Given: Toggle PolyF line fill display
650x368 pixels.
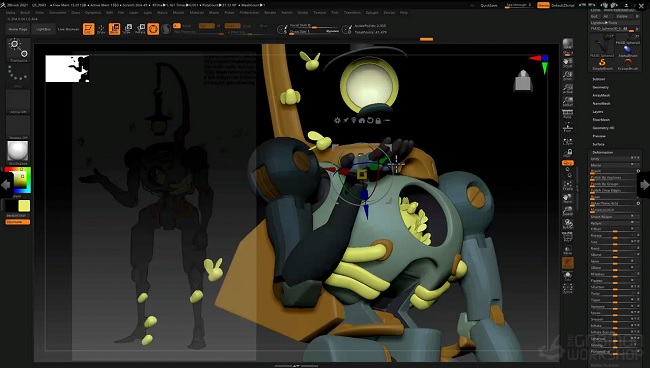Looking at the screenshot, I should pyautogui.click(x=568, y=237).
